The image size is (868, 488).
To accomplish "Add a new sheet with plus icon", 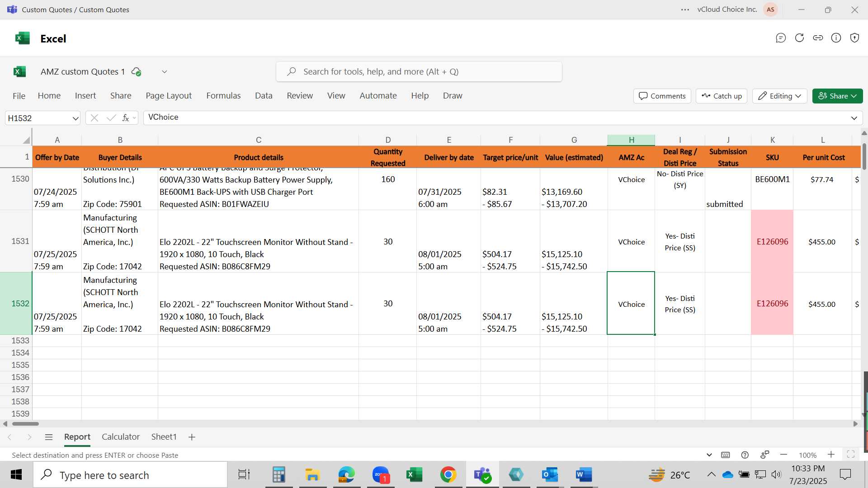I will click(x=192, y=437).
